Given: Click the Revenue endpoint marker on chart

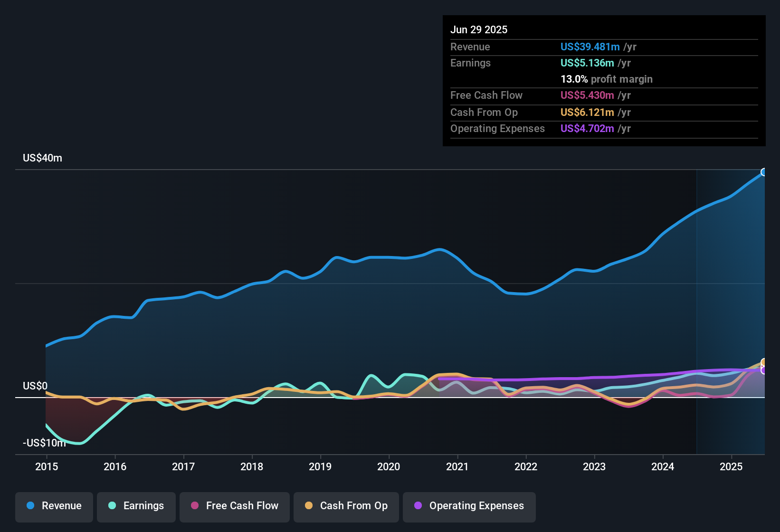Looking at the screenshot, I should point(764,172).
